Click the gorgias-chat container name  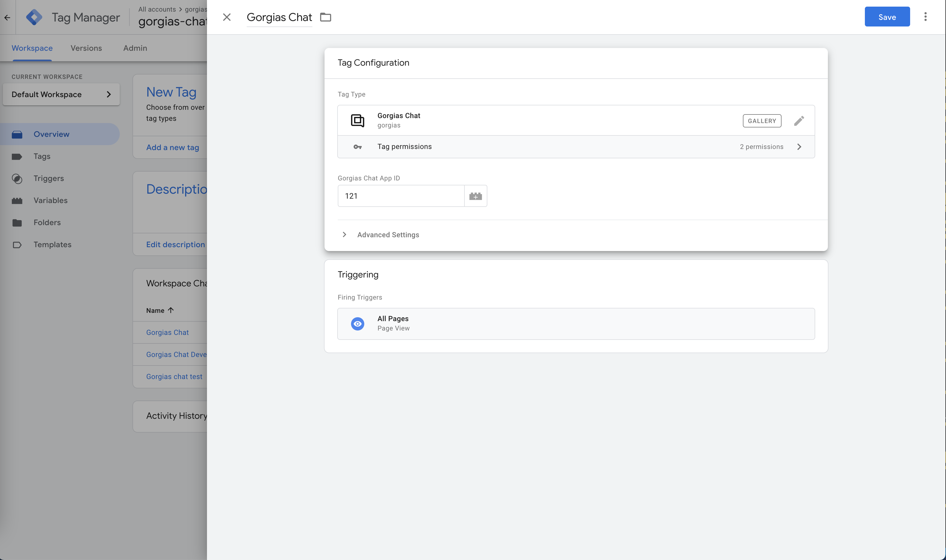point(172,22)
